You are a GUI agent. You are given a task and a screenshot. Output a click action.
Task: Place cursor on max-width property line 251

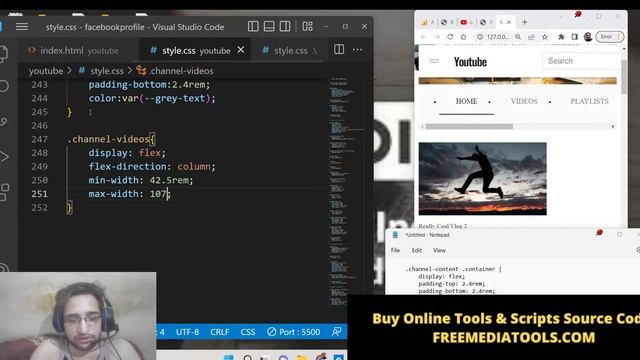pos(113,194)
